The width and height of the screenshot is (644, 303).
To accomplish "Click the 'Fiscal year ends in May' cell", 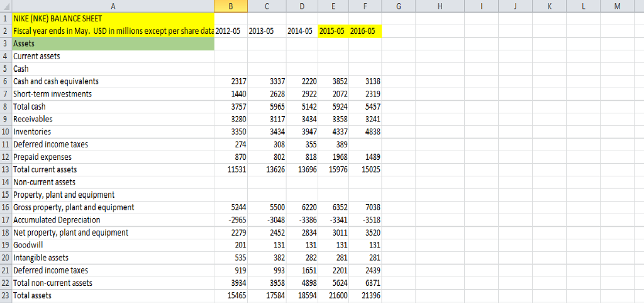I will point(113,31).
